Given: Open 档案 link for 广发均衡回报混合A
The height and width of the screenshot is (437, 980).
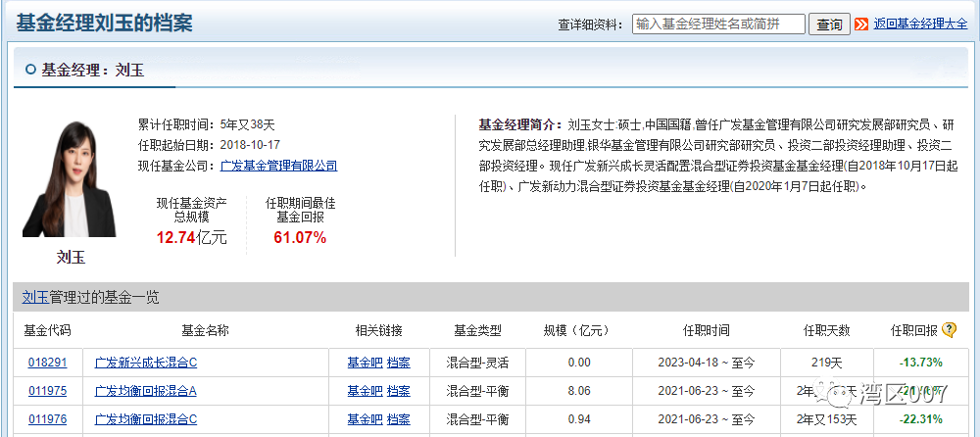Looking at the screenshot, I should 399,391.
